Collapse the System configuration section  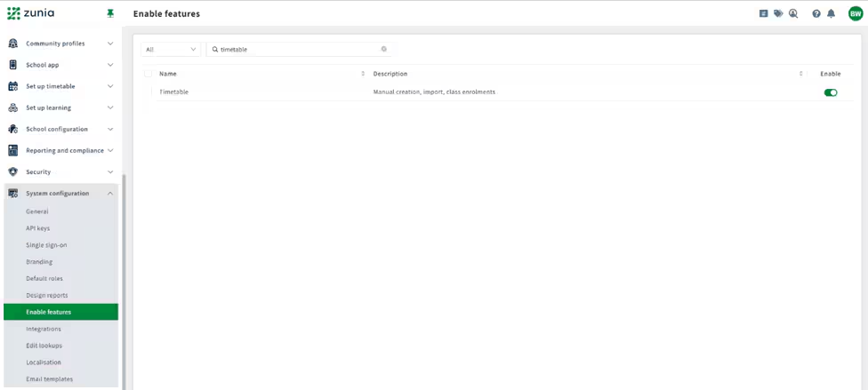coord(60,193)
